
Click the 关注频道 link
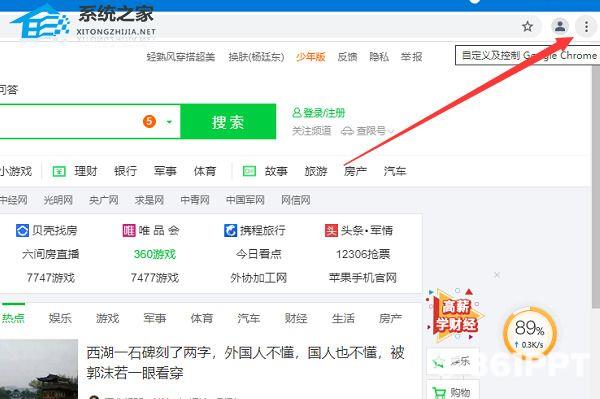click(311, 131)
